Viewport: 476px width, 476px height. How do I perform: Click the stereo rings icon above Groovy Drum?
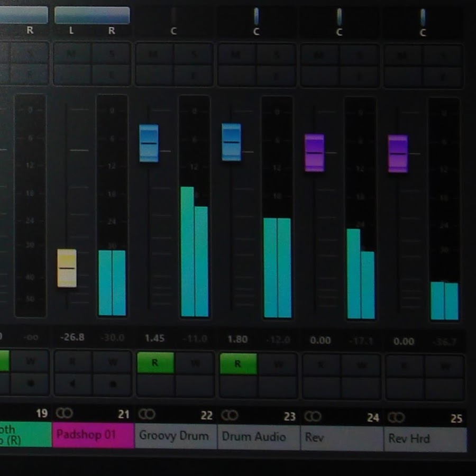(x=147, y=414)
